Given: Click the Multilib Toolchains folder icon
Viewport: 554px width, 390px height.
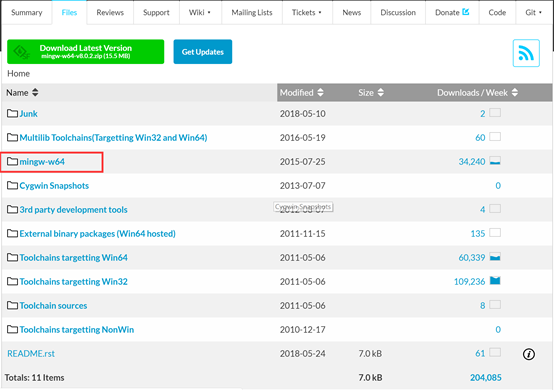Looking at the screenshot, I should tap(12, 137).
